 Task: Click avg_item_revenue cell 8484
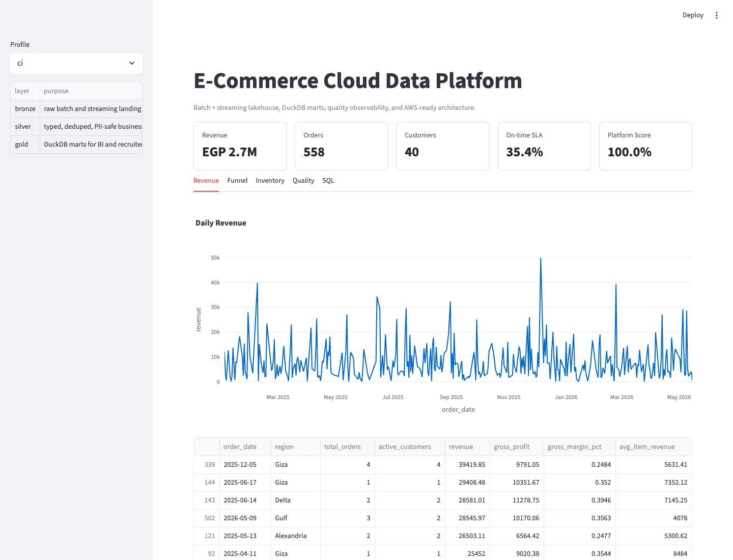point(654,552)
